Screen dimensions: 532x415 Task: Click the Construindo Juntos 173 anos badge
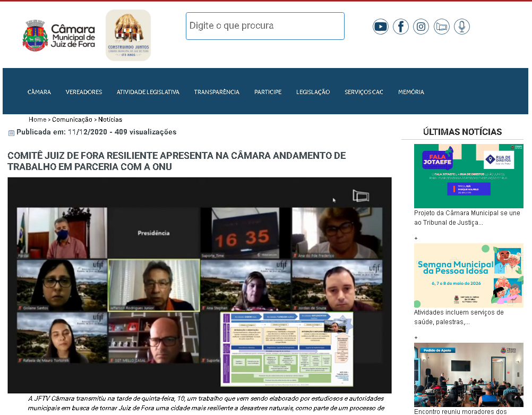tap(128, 35)
